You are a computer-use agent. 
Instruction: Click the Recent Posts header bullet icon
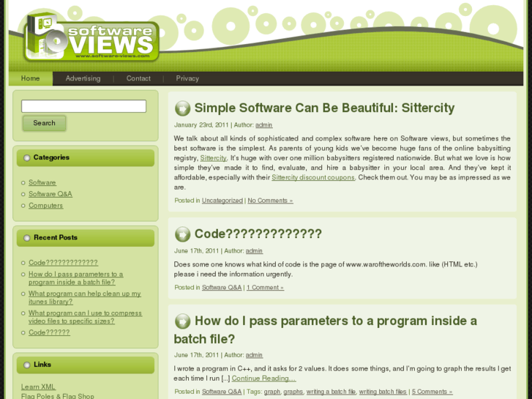[x=27, y=238]
